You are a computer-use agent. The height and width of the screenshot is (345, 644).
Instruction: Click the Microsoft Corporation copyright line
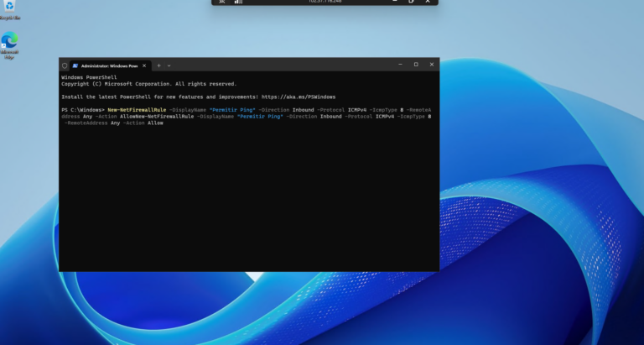[149, 84]
